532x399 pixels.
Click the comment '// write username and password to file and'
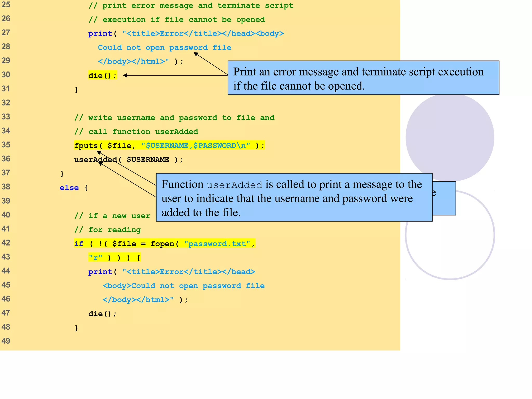point(174,118)
